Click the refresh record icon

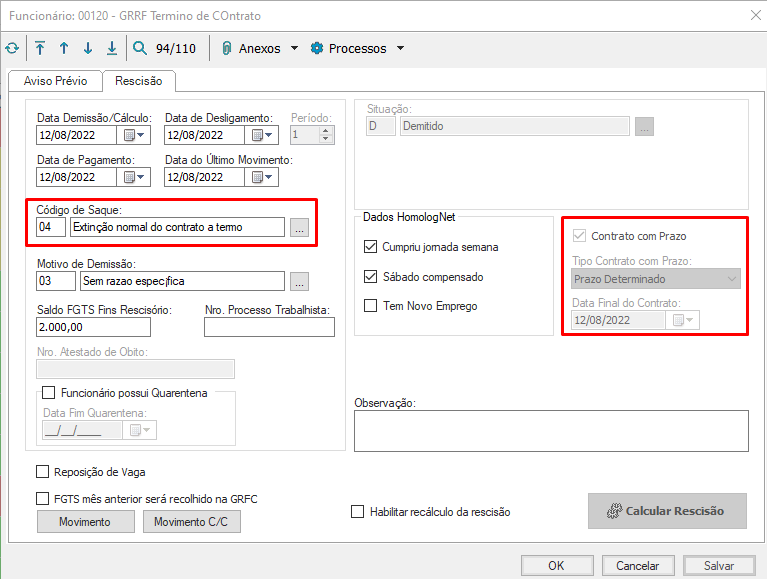pos(12,48)
